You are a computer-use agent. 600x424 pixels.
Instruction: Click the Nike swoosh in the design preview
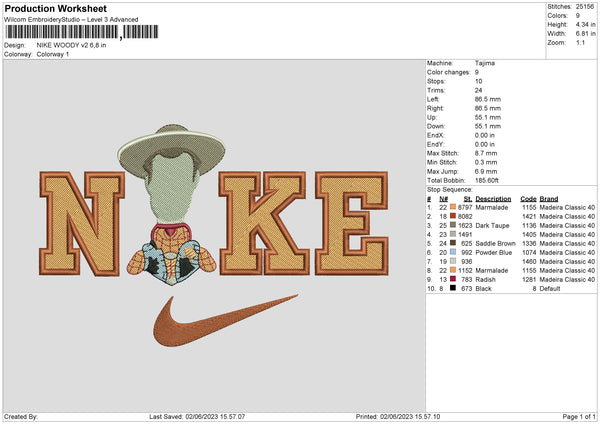point(225,321)
